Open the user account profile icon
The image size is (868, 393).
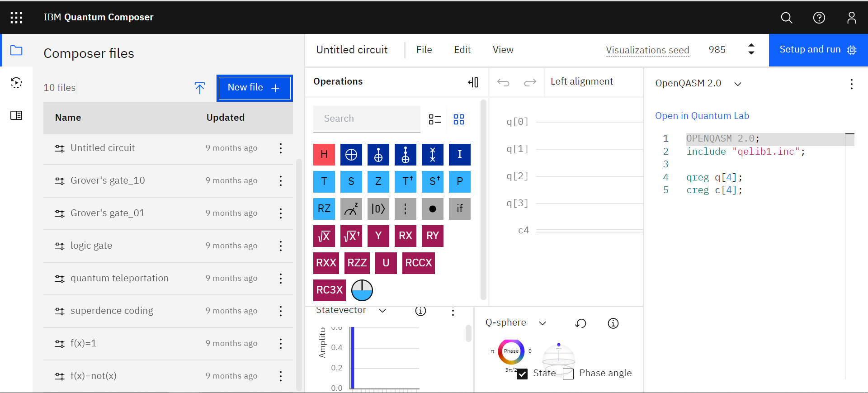852,17
